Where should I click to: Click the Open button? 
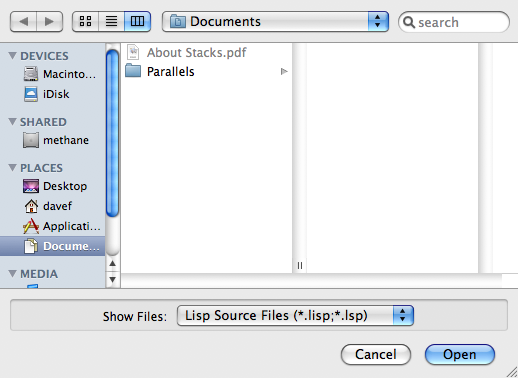pos(460,354)
